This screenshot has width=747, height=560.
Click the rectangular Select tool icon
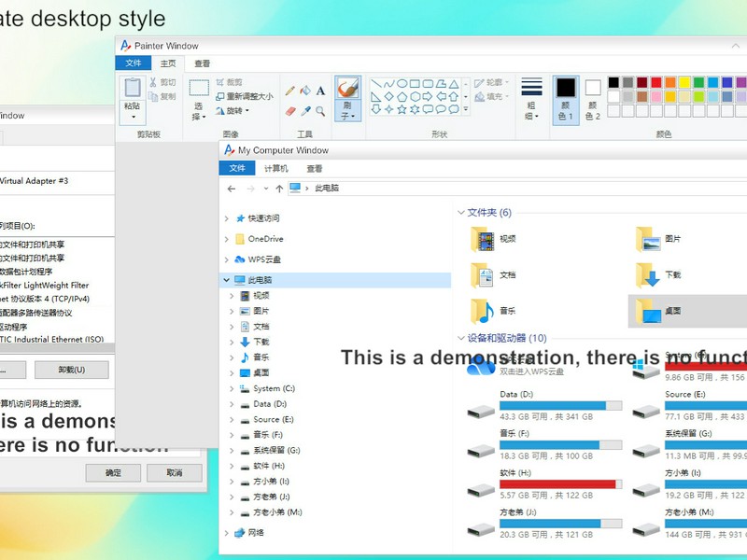click(x=199, y=88)
